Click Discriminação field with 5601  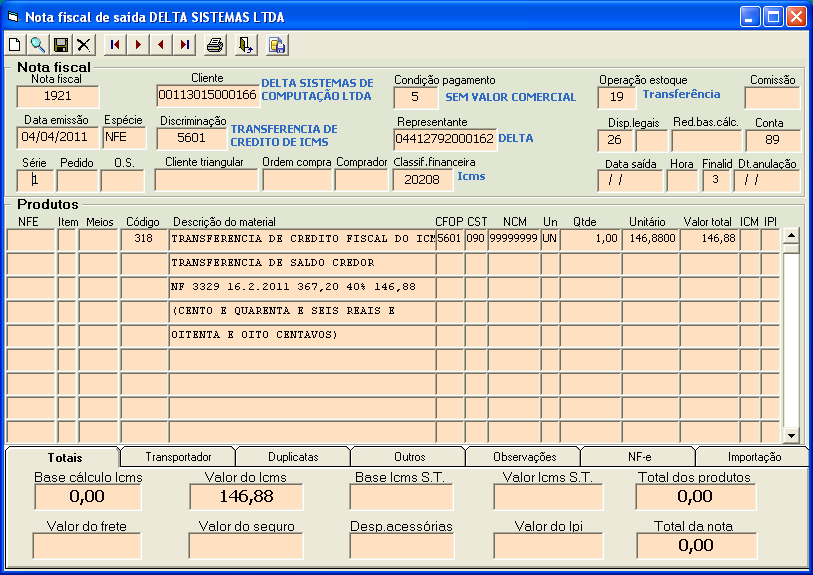pyautogui.click(x=191, y=138)
